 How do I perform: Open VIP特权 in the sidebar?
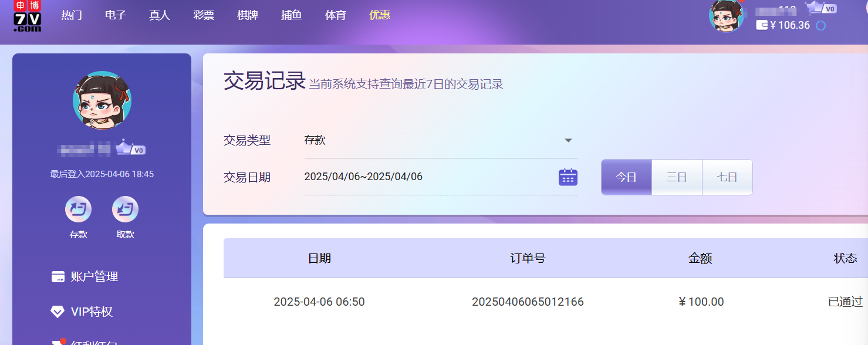[91, 312]
